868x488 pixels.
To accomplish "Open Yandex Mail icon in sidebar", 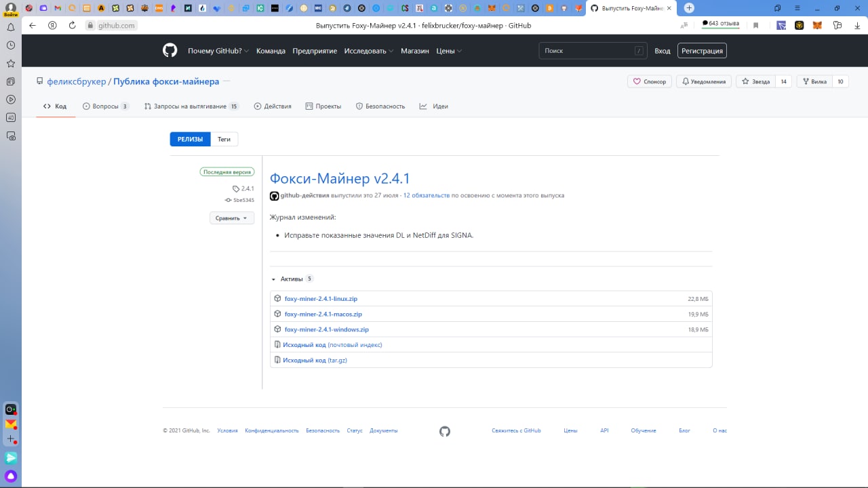I will (x=11, y=424).
